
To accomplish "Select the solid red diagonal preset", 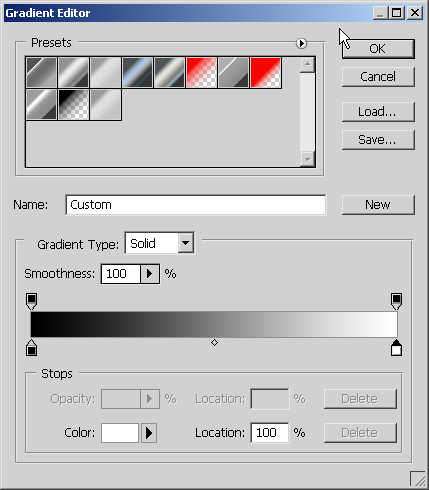I will [x=266, y=73].
